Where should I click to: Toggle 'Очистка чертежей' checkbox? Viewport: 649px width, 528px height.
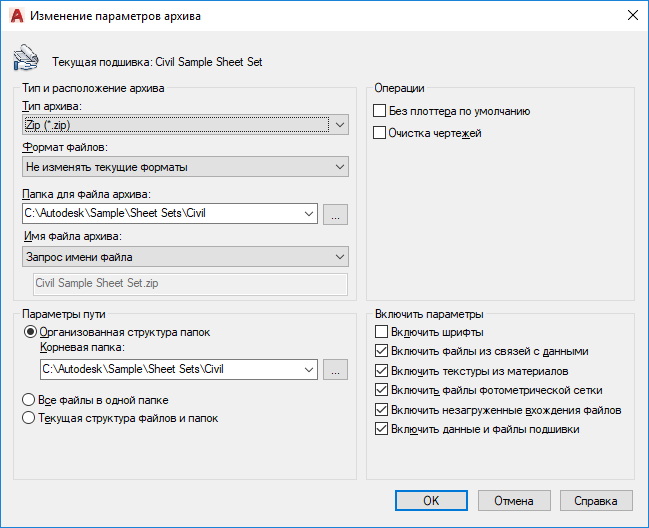380,132
